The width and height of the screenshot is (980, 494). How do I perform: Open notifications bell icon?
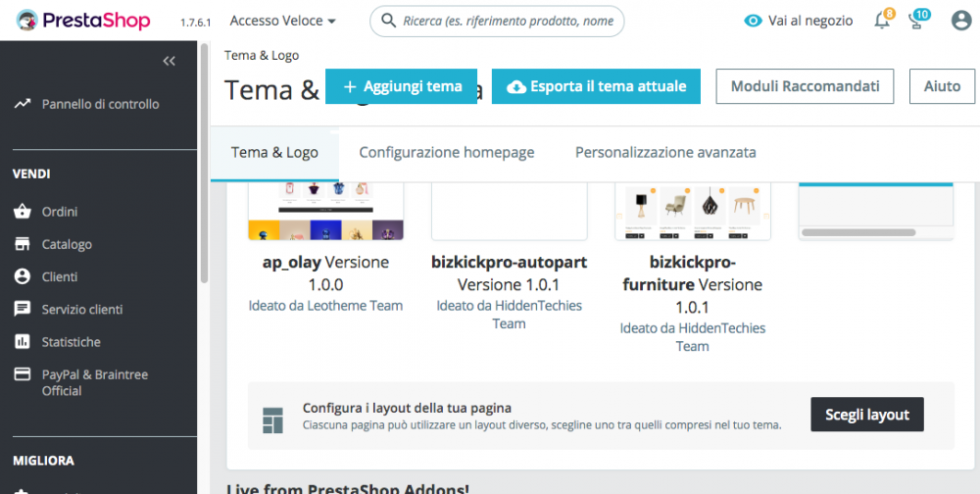pyautogui.click(x=882, y=21)
